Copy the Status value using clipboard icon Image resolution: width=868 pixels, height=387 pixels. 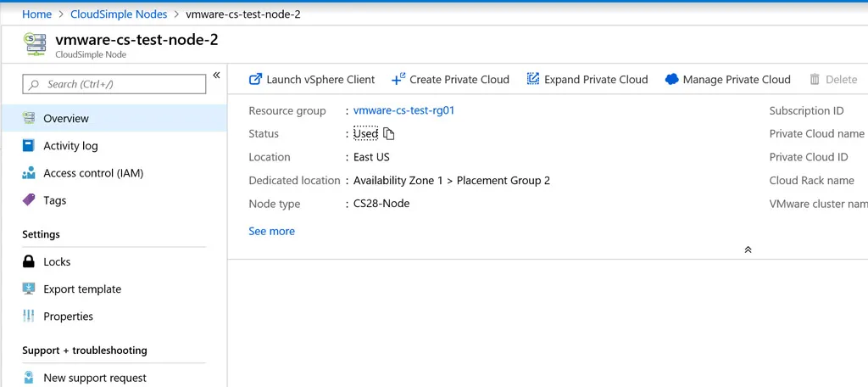coord(388,133)
